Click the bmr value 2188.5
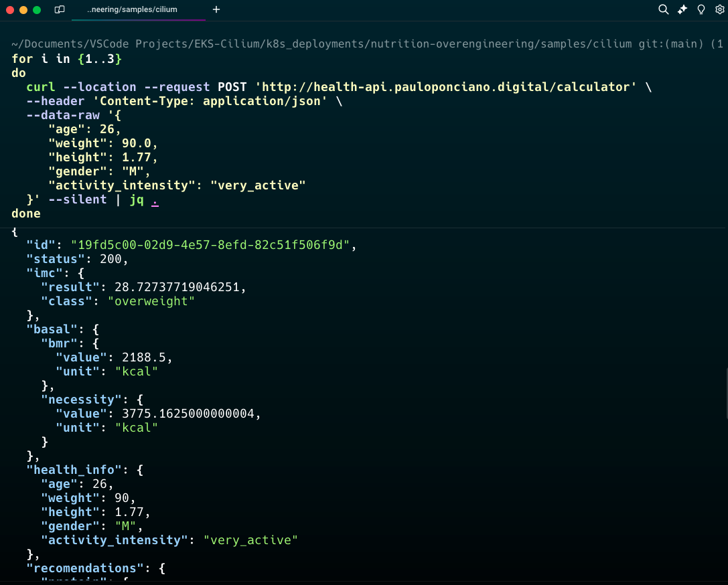Screen dimensions: 728x585 tap(143, 357)
